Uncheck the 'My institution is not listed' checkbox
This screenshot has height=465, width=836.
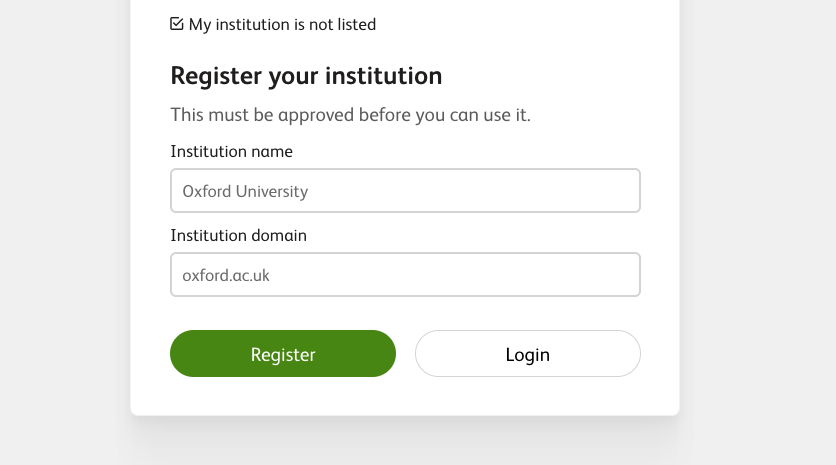(x=177, y=24)
